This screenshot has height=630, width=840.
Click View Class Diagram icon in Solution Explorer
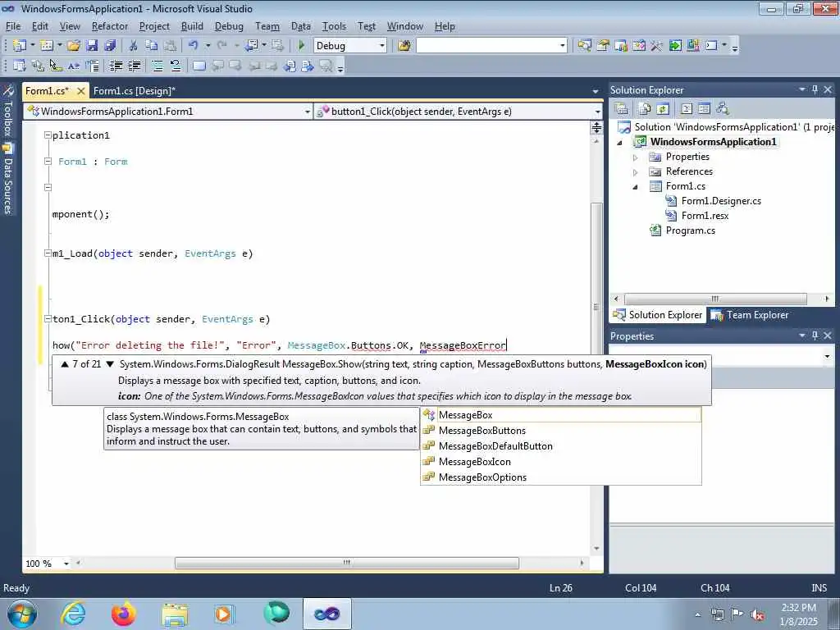(723, 109)
